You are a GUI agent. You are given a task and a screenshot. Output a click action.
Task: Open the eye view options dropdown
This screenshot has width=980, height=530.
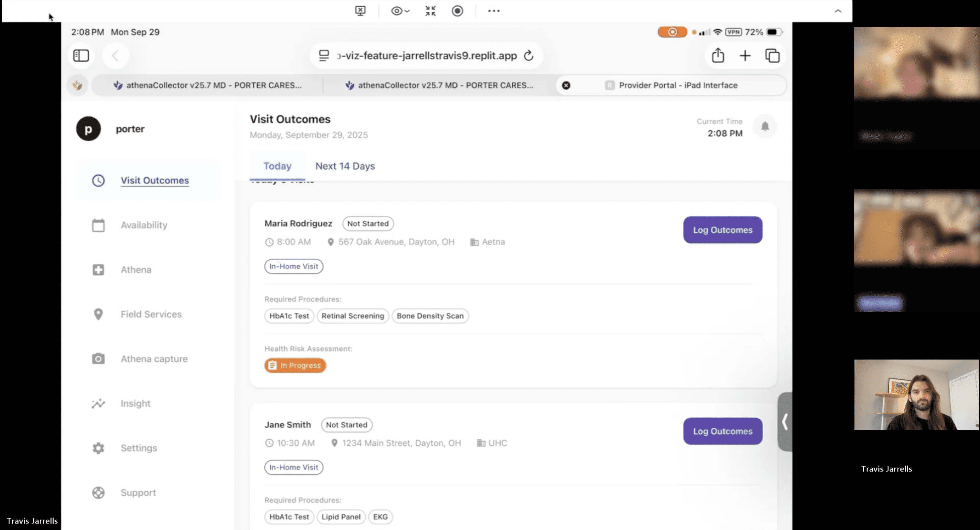pos(400,11)
